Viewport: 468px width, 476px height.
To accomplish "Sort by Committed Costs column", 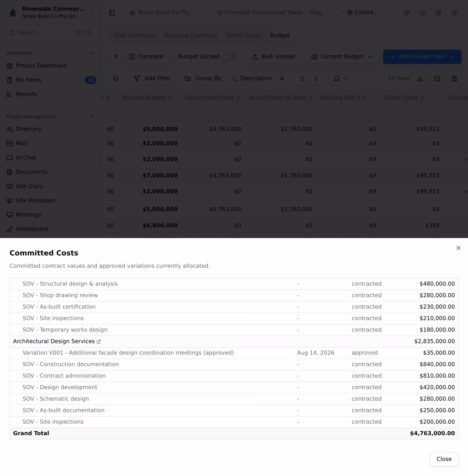I will click(213, 98).
